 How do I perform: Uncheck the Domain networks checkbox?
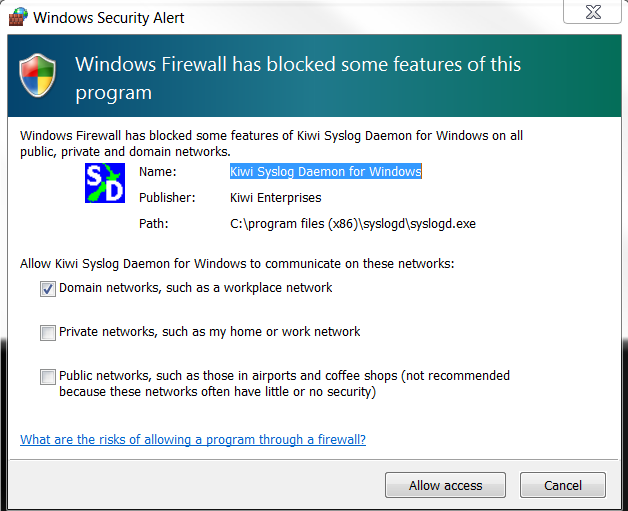coord(48,288)
